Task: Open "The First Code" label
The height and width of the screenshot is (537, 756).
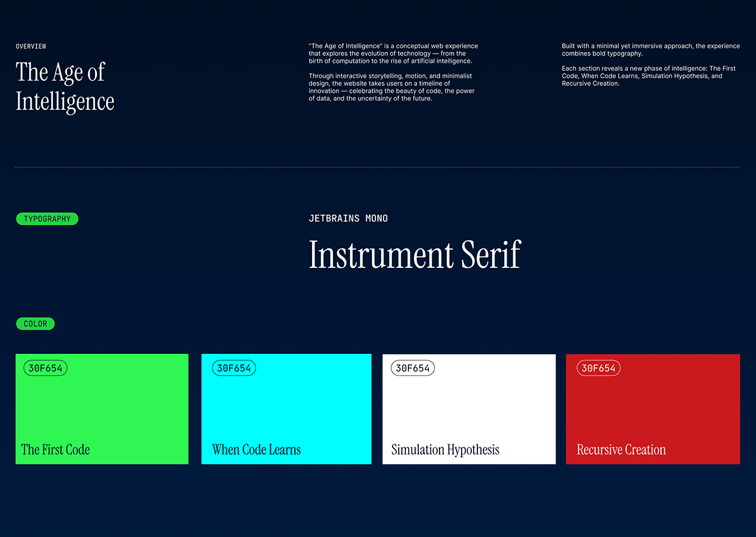Action: (55, 450)
